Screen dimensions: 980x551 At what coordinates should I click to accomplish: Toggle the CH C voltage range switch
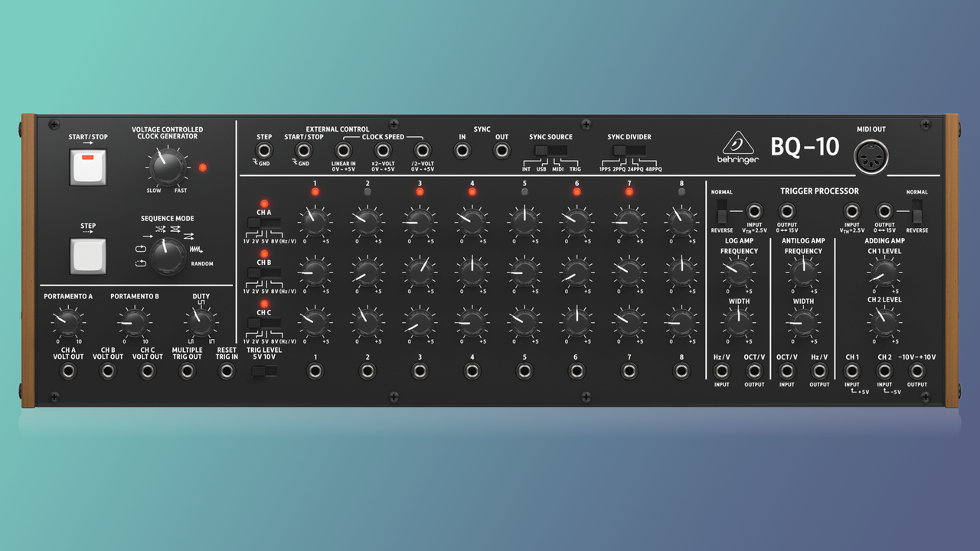[x=264, y=322]
